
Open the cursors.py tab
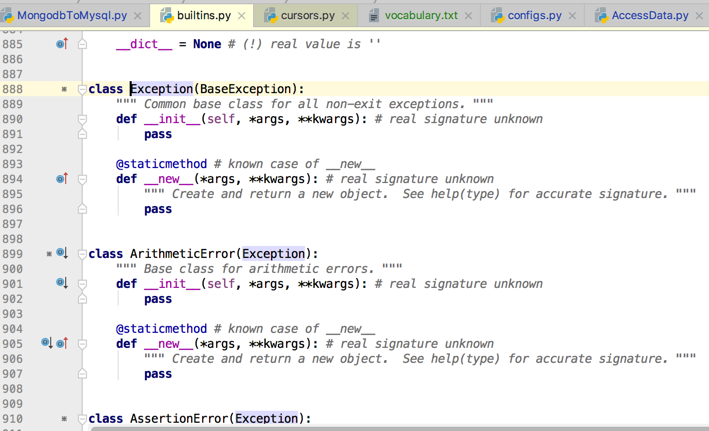coord(308,15)
